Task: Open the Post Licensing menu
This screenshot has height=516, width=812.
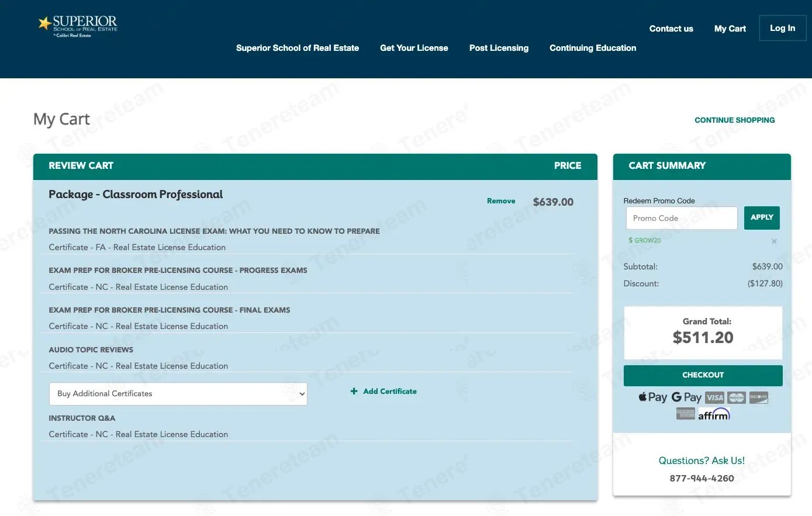Action: point(499,48)
